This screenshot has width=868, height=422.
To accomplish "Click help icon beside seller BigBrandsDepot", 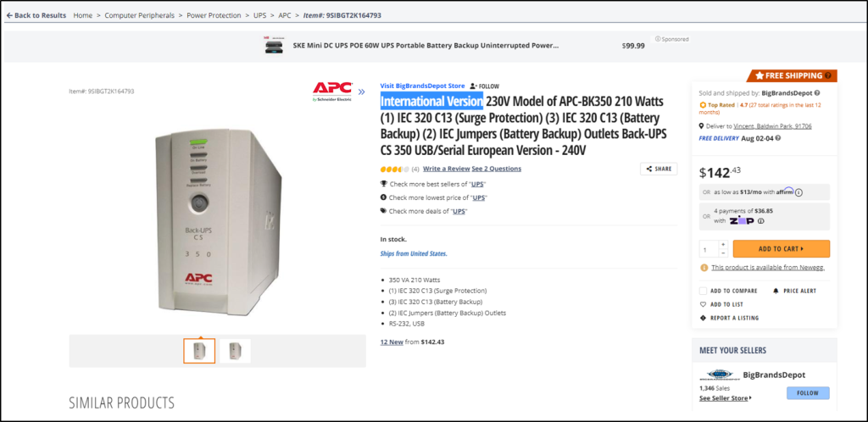I will (x=817, y=93).
